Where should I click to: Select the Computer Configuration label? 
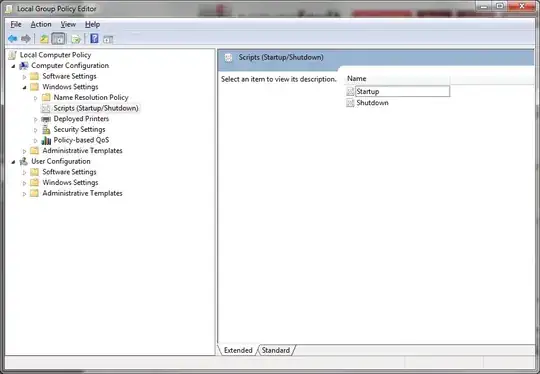[70, 65]
